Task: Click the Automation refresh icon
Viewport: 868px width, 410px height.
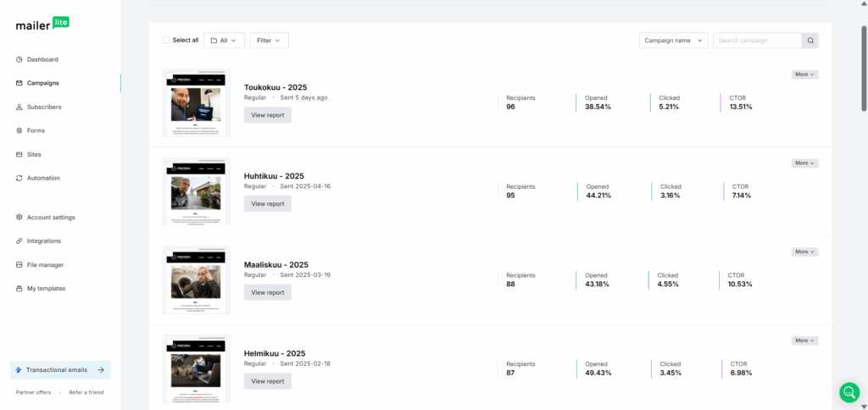Action: 19,178
